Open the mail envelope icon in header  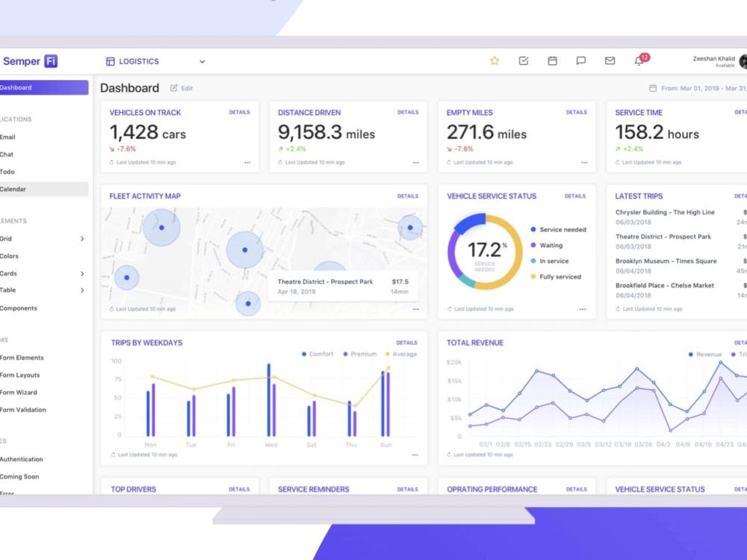(x=610, y=60)
